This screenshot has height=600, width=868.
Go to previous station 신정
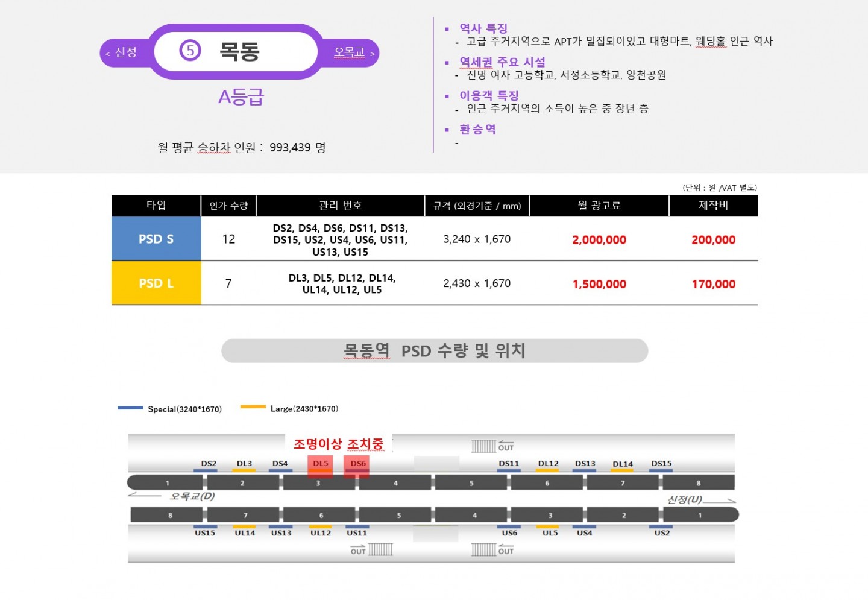pos(122,52)
